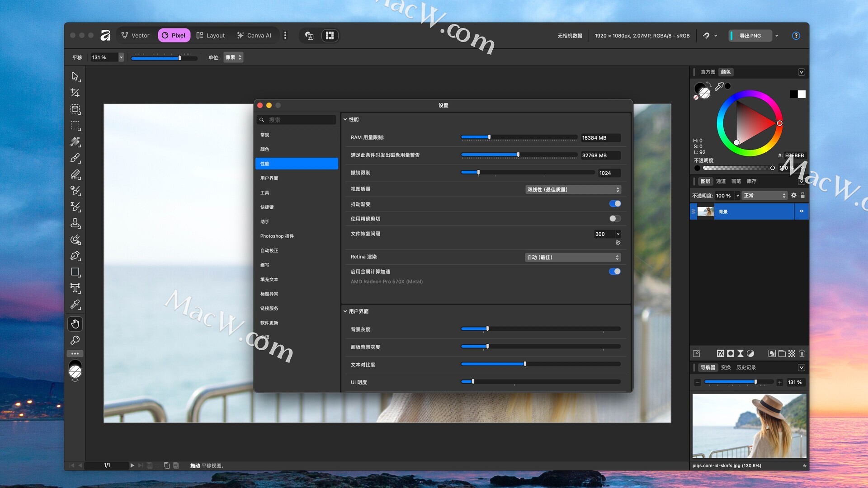
Task: Open the Retina 渲染 dropdown
Action: [x=573, y=258]
